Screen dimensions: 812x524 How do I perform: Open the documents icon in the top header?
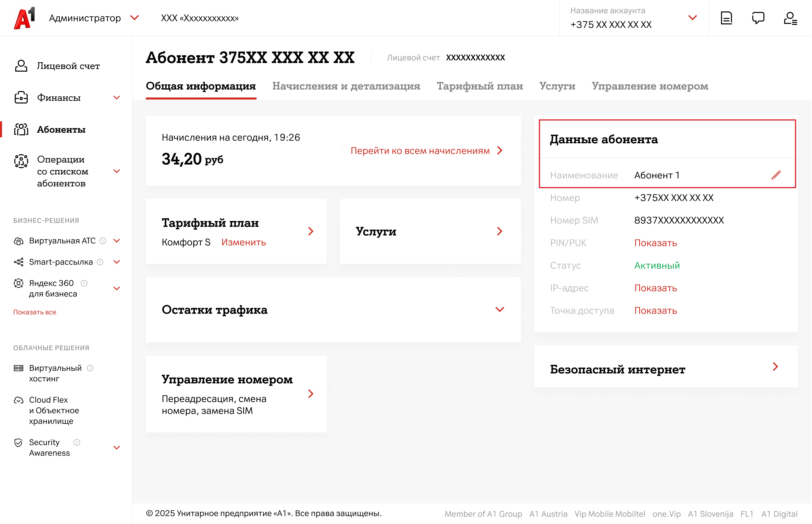coord(727,18)
